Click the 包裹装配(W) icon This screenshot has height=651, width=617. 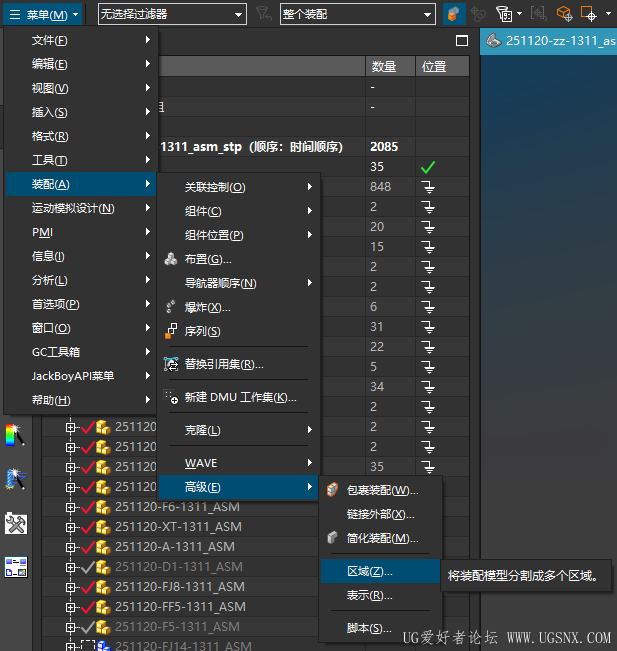332,490
